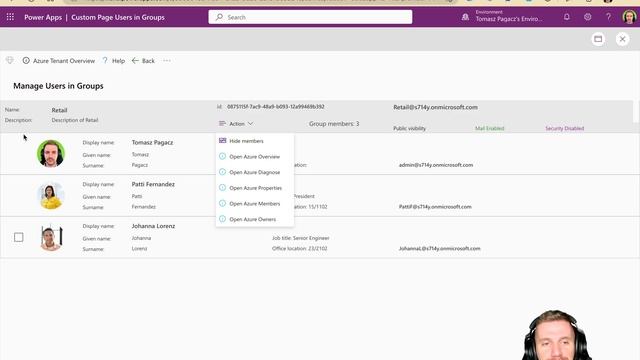Click the Job title: Senior Engineer text
Screen dimensions: 640x360
300,238
